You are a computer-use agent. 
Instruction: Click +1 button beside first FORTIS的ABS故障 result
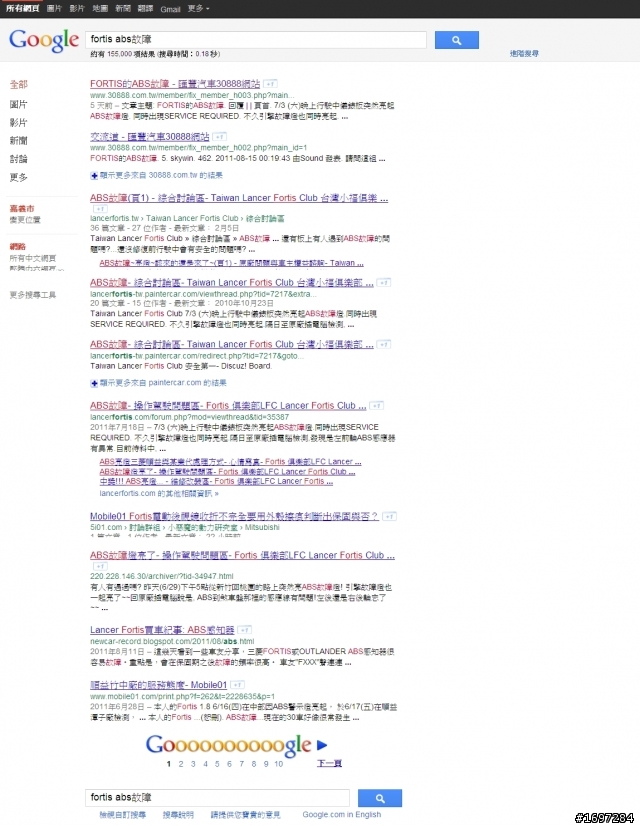(x=270, y=84)
